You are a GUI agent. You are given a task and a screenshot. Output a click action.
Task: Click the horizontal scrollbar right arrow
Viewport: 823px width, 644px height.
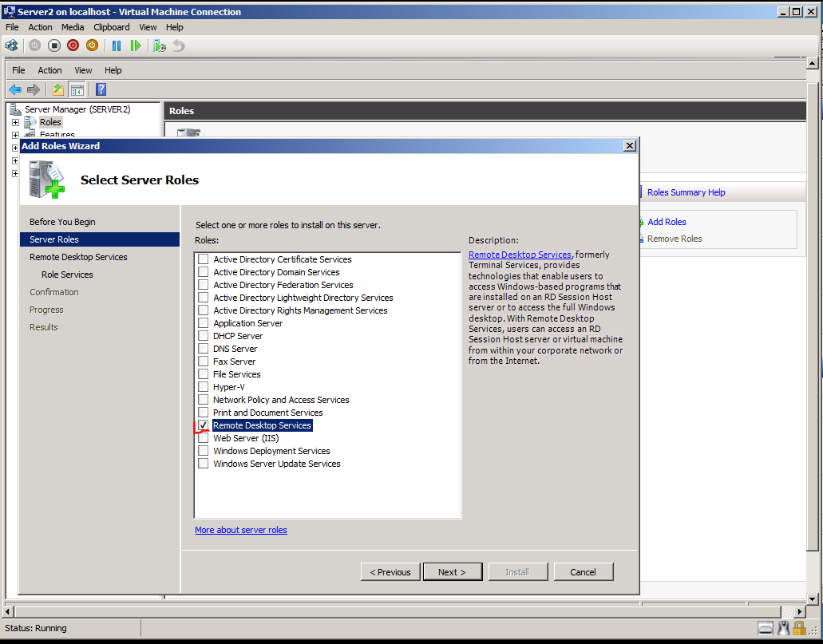tap(799, 611)
